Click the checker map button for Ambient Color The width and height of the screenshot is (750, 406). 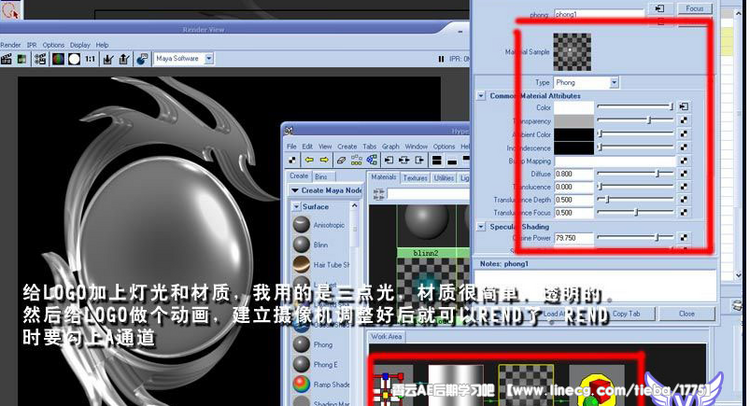(684, 134)
